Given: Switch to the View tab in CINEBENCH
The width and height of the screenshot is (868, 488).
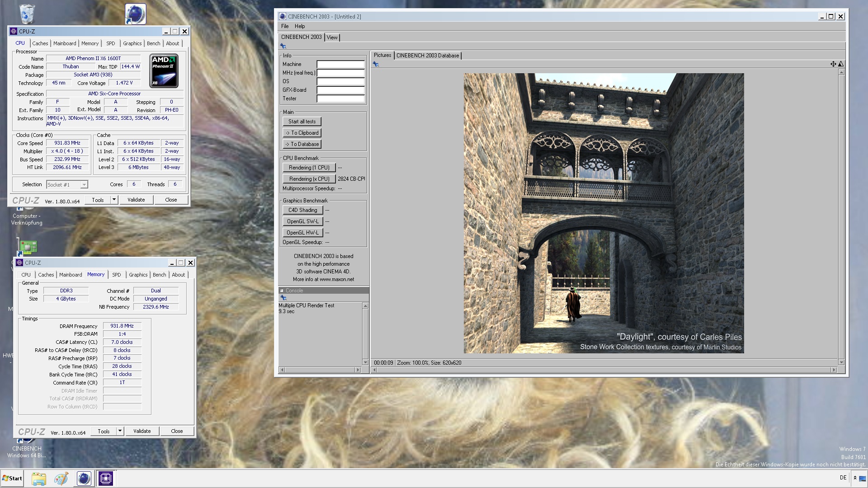Looking at the screenshot, I should click(332, 38).
